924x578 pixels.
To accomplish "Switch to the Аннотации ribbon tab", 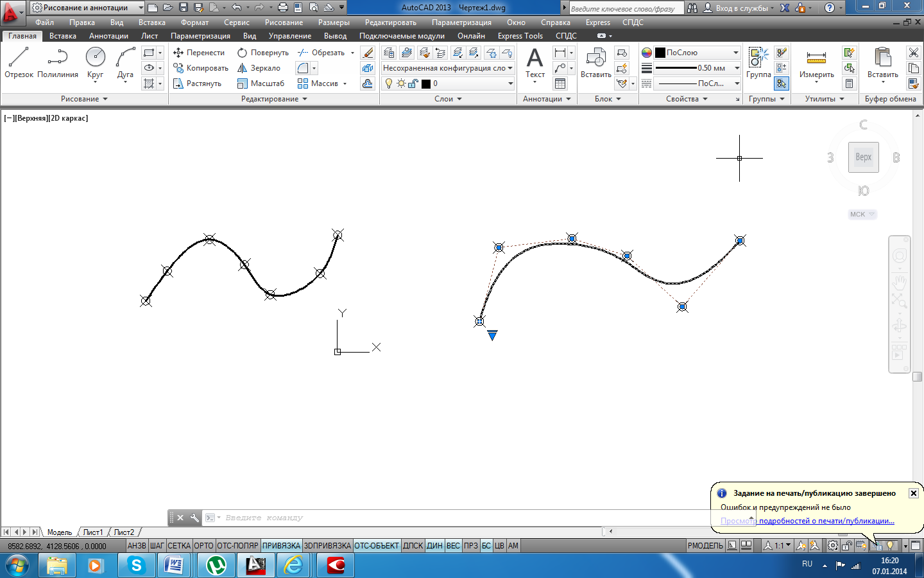I will [108, 36].
